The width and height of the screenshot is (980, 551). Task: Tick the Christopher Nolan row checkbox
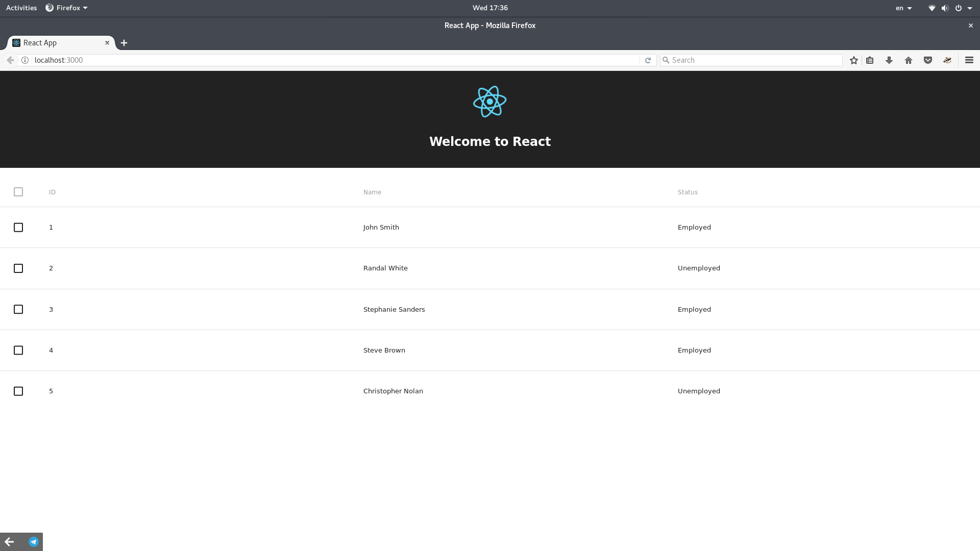(x=18, y=391)
